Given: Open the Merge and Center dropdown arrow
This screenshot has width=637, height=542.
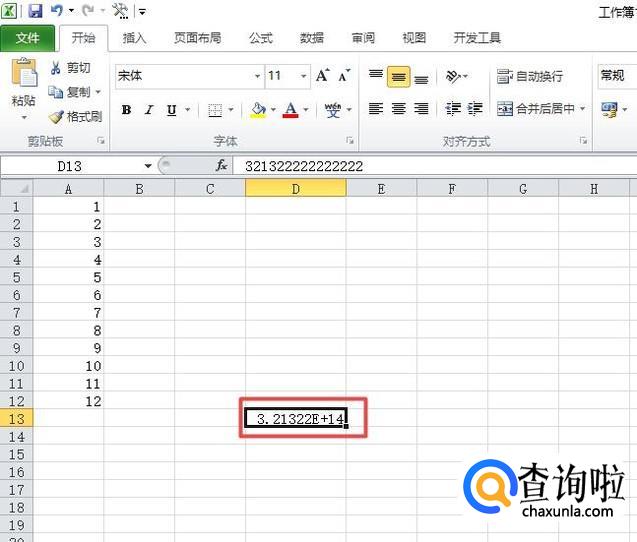Looking at the screenshot, I should click(x=582, y=108).
